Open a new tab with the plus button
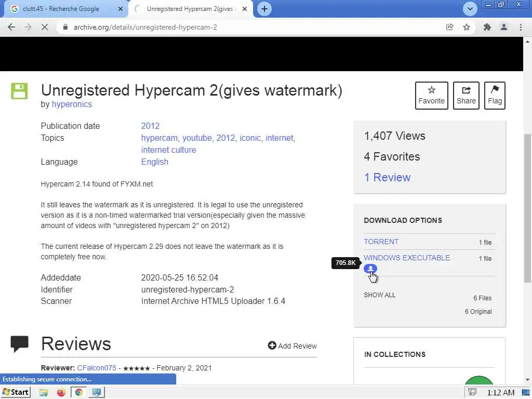This screenshot has width=532, height=399. 264,9
